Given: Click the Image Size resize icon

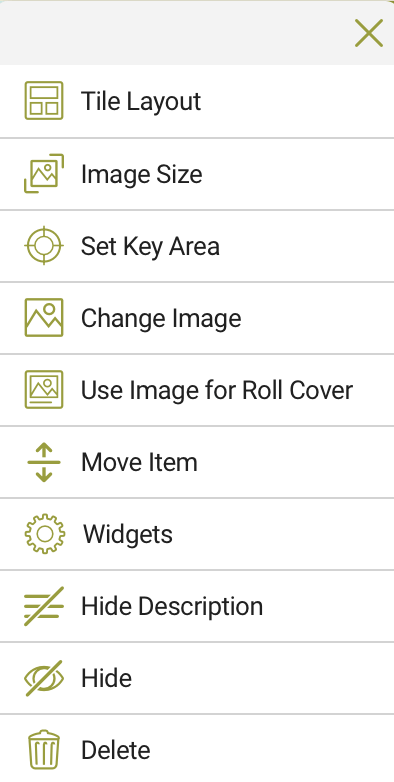Looking at the screenshot, I should (44, 173).
